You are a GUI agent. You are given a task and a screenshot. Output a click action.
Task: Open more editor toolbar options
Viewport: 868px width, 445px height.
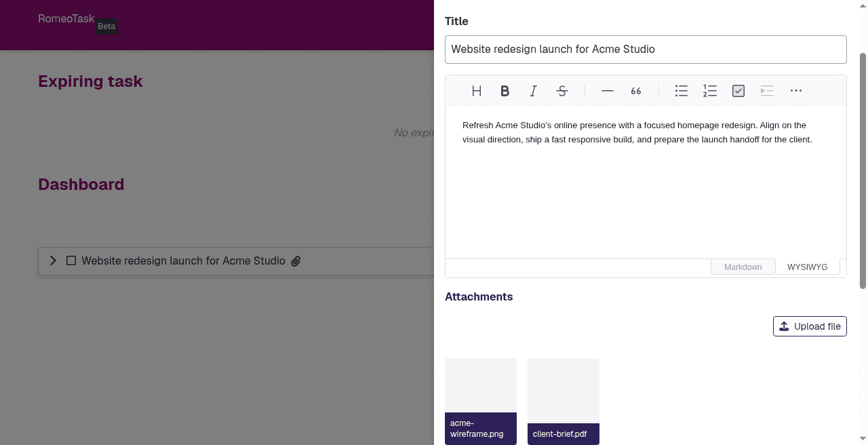(x=796, y=91)
